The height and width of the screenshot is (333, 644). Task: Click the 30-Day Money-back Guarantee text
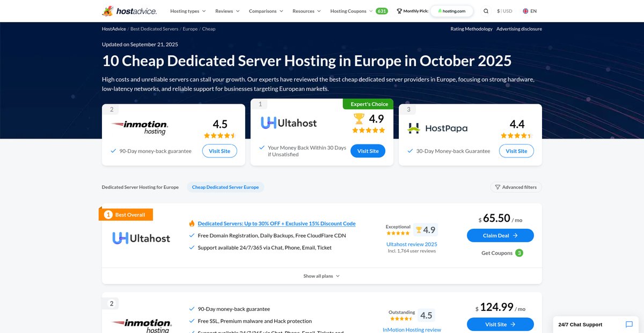tap(453, 151)
